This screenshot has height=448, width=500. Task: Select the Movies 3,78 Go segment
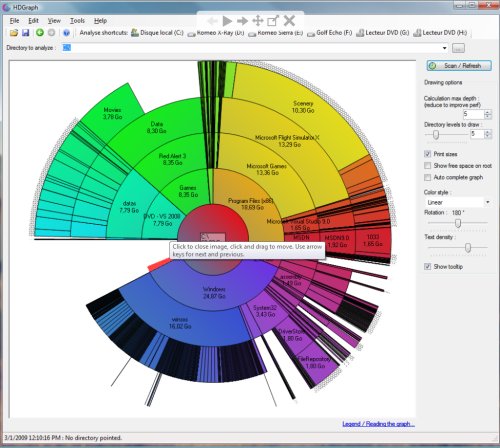(x=112, y=113)
